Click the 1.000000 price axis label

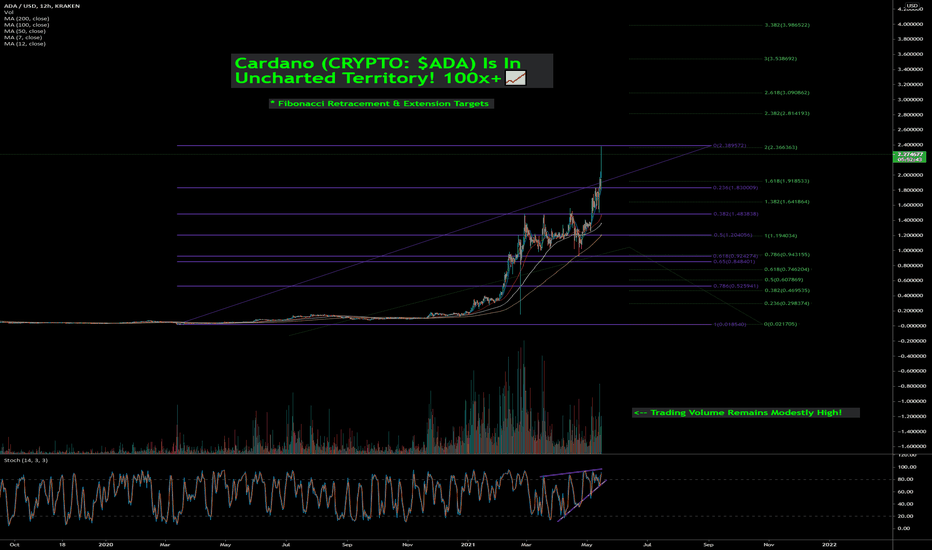911,250
